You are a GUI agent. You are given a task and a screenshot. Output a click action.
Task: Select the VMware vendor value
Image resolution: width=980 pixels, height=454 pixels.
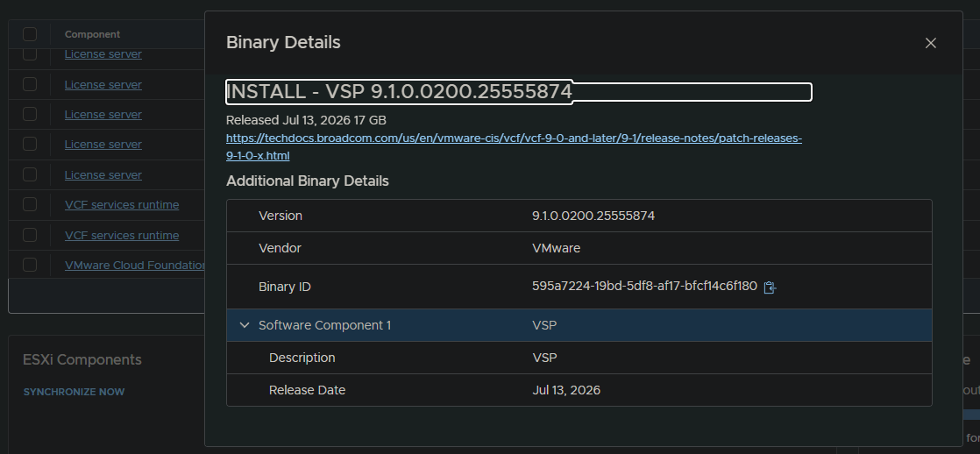[557, 248]
